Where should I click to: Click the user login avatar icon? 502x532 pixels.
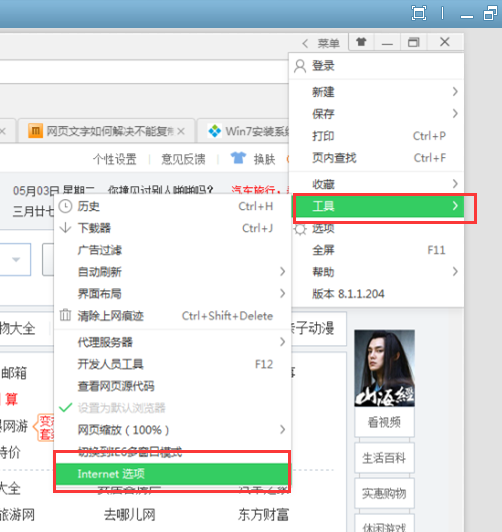pyautogui.click(x=300, y=66)
